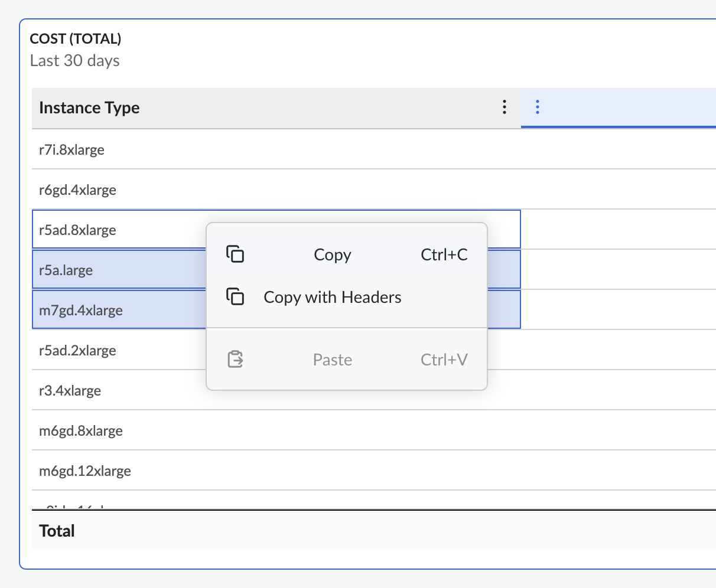Click the Last 30 days subtitle

point(74,61)
